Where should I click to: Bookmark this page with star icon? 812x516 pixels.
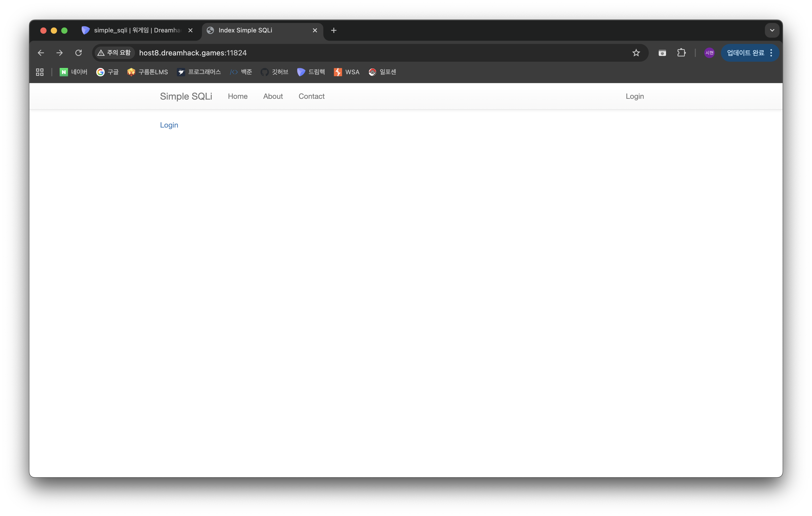(636, 53)
